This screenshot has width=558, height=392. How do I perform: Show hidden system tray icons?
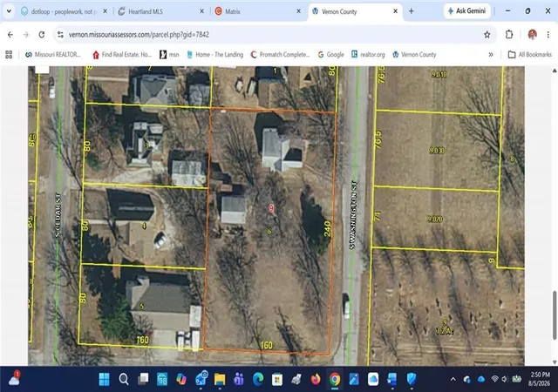point(453,379)
